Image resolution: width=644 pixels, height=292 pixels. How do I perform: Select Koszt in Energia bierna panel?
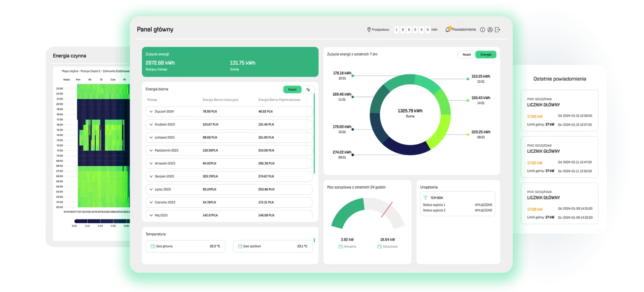click(292, 89)
